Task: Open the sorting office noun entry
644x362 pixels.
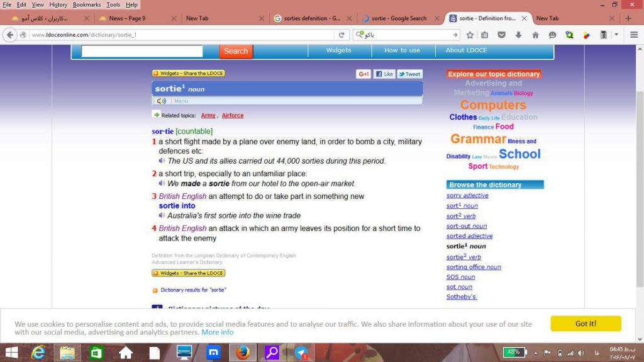Action: click(474, 267)
